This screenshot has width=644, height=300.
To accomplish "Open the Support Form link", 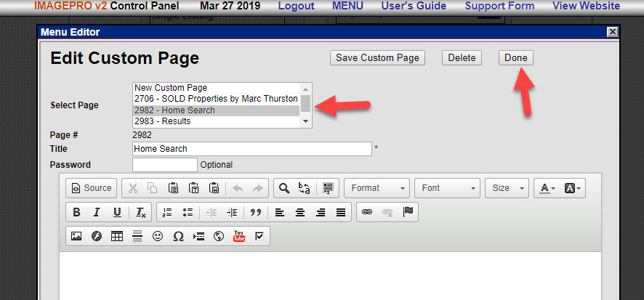I will click(499, 6).
